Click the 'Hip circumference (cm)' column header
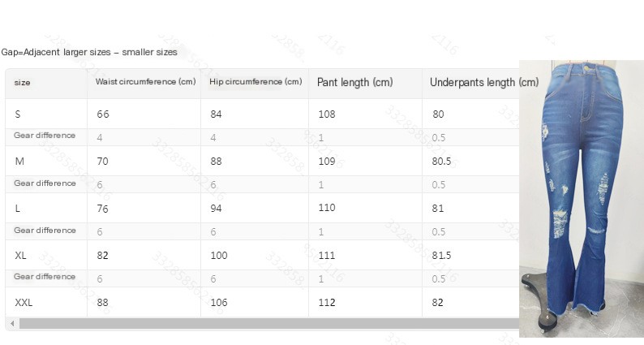This screenshot has height=345, width=644. pyautogui.click(x=255, y=82)
